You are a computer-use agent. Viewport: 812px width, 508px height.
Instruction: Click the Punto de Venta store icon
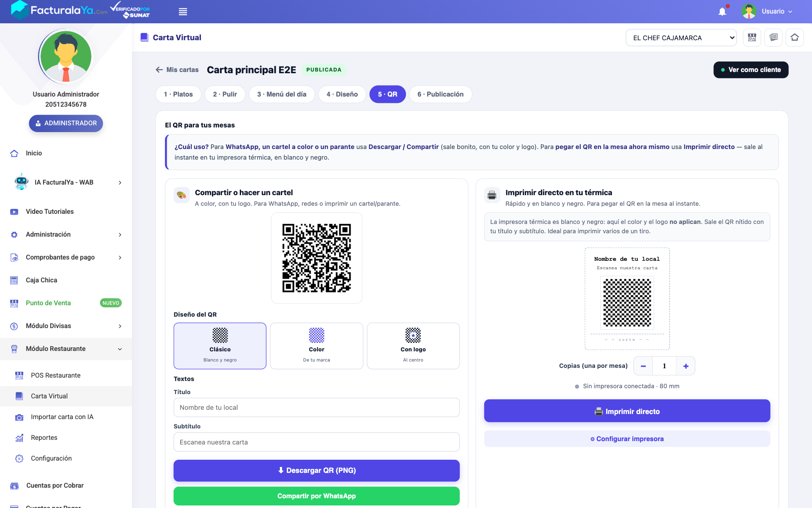[x=14, y=303]
